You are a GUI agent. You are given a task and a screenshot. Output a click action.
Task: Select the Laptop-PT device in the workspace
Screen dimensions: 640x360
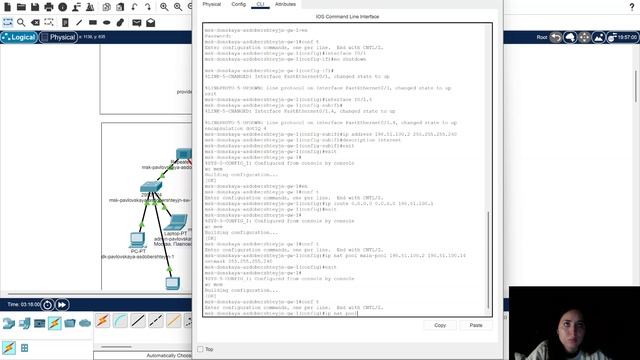176,222
